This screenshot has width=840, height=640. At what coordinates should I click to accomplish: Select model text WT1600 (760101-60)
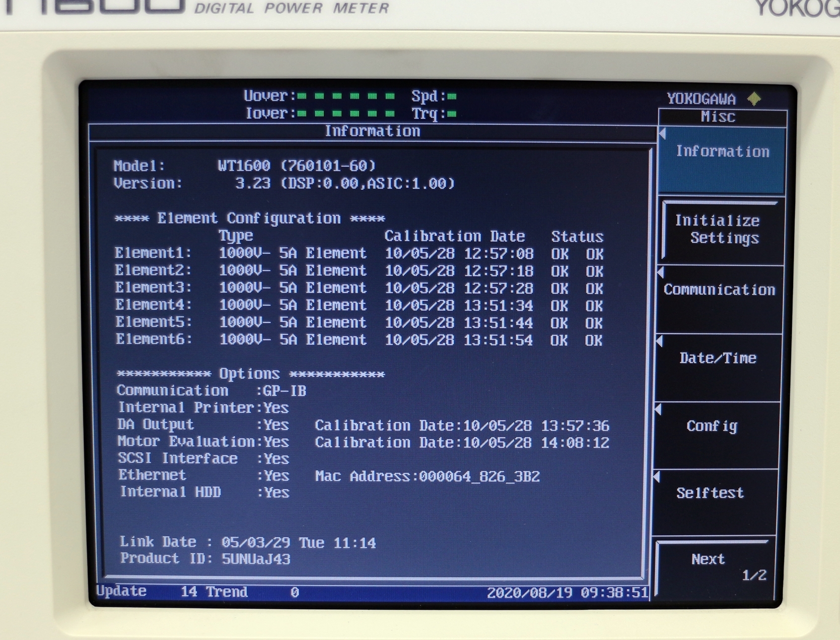(297, 166)
